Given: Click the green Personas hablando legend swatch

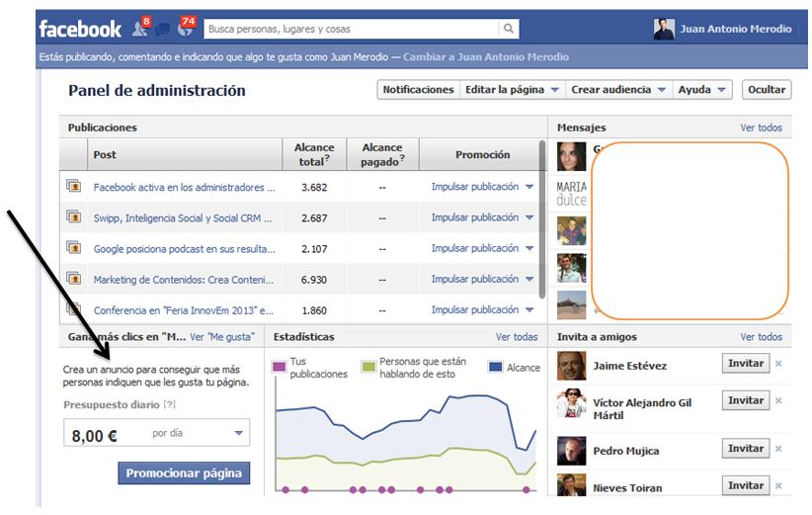Looking at the screenshot, I should pos(368,367).
